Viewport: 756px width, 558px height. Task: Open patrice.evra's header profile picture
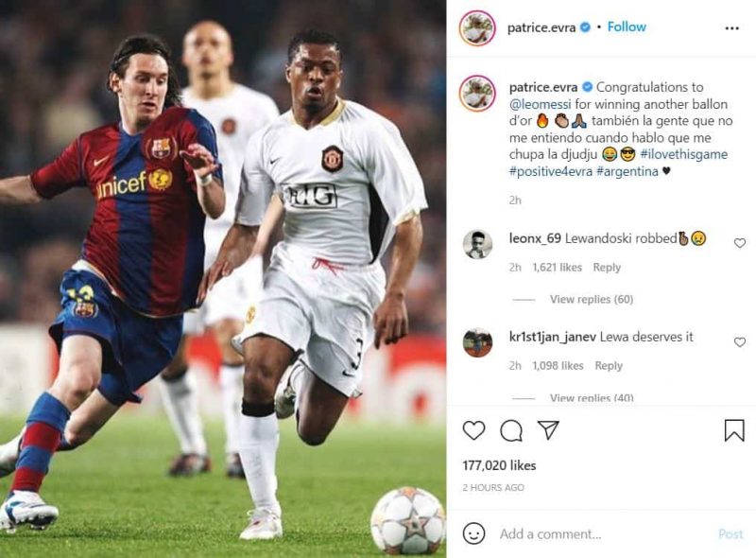tap(477, 28)
